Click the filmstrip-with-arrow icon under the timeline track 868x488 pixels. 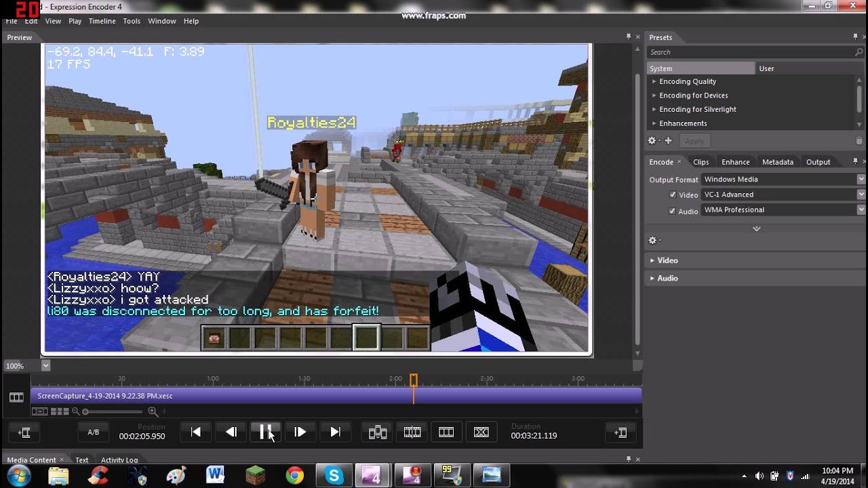click(x=40, y=411)
